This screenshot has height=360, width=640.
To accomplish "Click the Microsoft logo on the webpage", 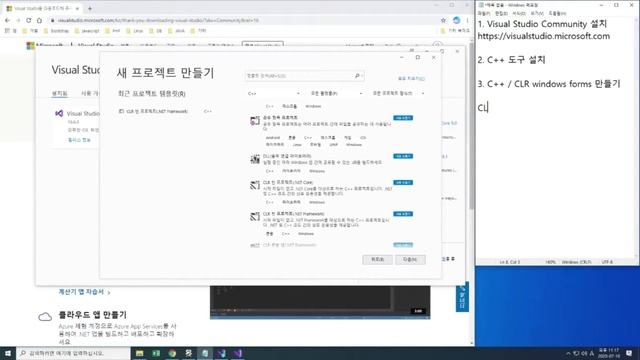I will point(30,46).
